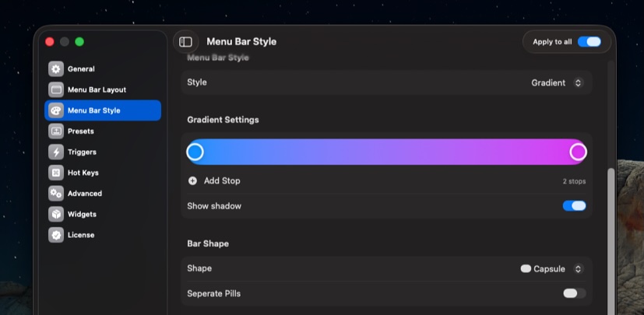Turn off the Apply to all switch
Viewport: 644px width, 315px height.
589,42
